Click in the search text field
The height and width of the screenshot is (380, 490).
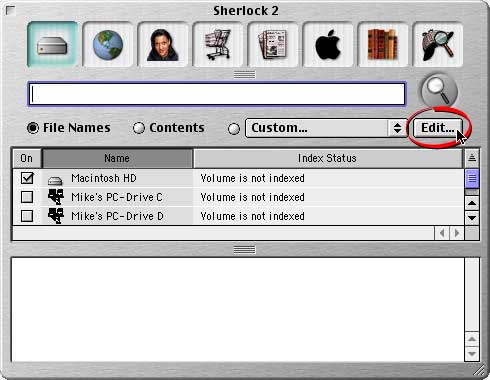[x=217, y=94]
